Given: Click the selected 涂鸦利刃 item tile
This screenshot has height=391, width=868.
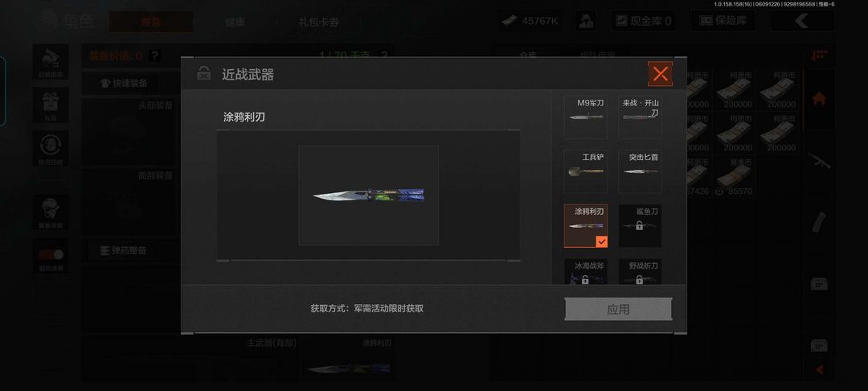Looking at the screenshot, I should pos(586,225).
